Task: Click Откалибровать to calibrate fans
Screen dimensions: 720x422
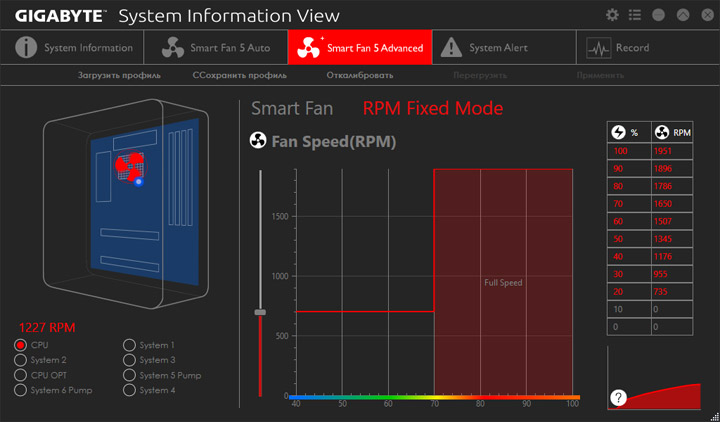Action: pyautogui.click(x=360, y=75)
